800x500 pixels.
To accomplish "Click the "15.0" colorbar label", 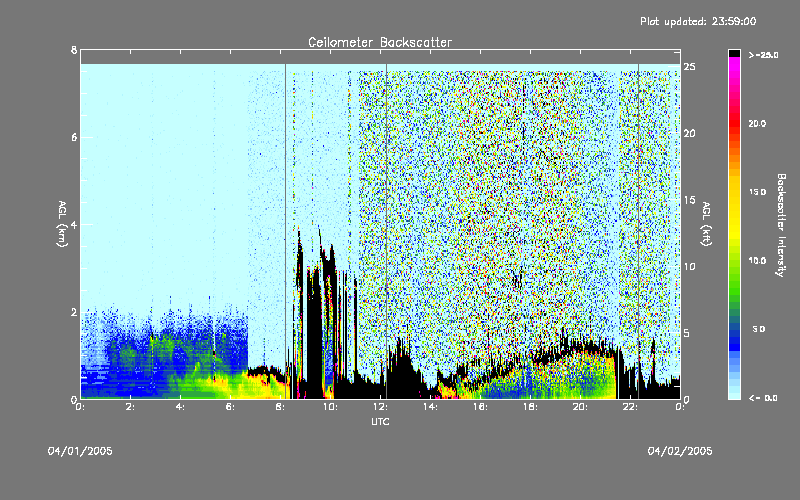I will (757, 192).
